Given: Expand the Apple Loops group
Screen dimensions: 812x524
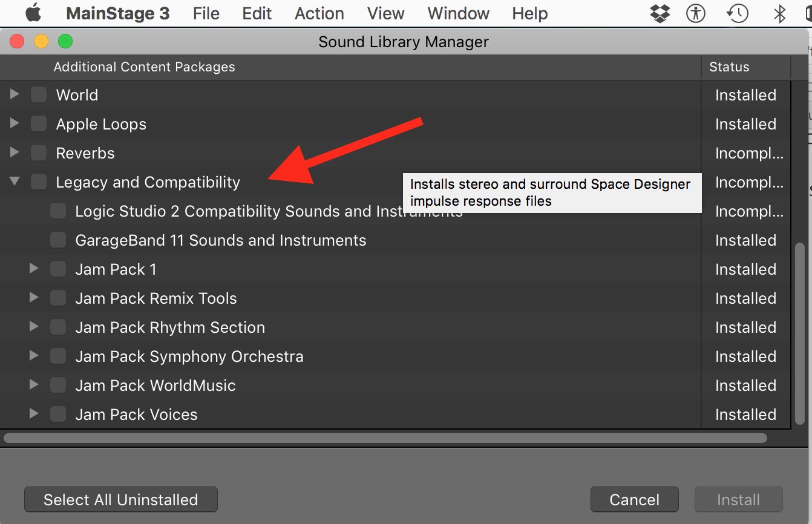Looking at the screenshot, I should [15, 123].
